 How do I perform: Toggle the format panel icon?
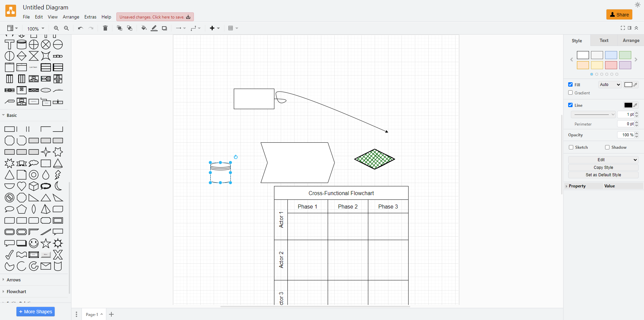(630, 28)
